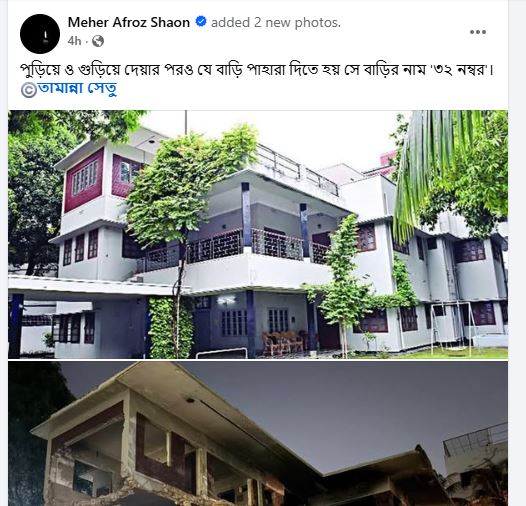Click the garden swing in the first photo
The width and height of the screenshot is (526, 506).
(452, 329)
